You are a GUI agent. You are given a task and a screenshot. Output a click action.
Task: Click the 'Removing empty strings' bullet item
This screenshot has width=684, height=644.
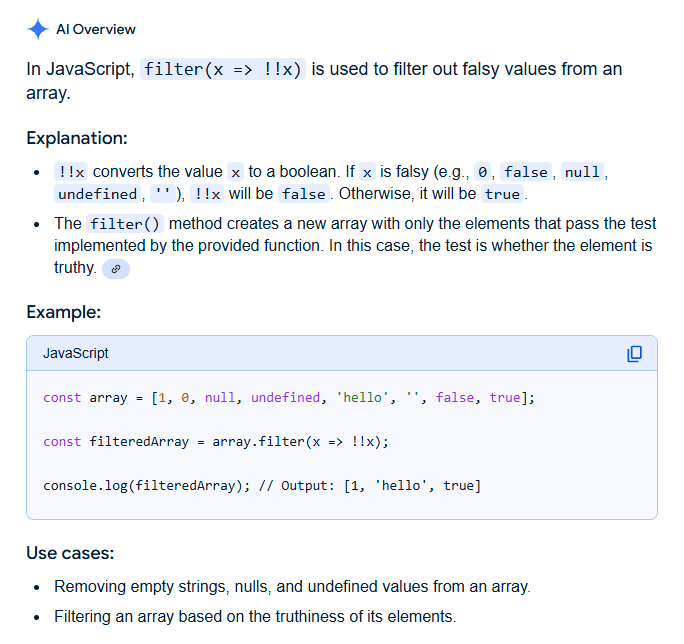click(x=292, y=587)
